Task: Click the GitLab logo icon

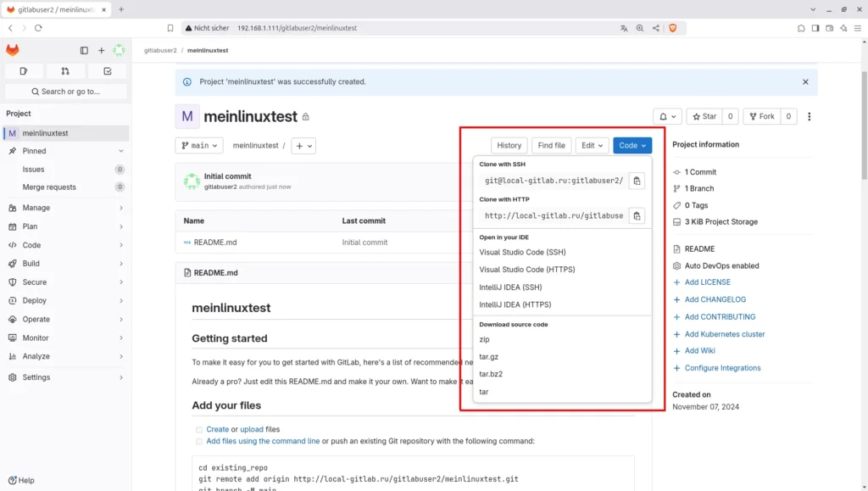Action: pyautogui.click(x=13, y=51)
